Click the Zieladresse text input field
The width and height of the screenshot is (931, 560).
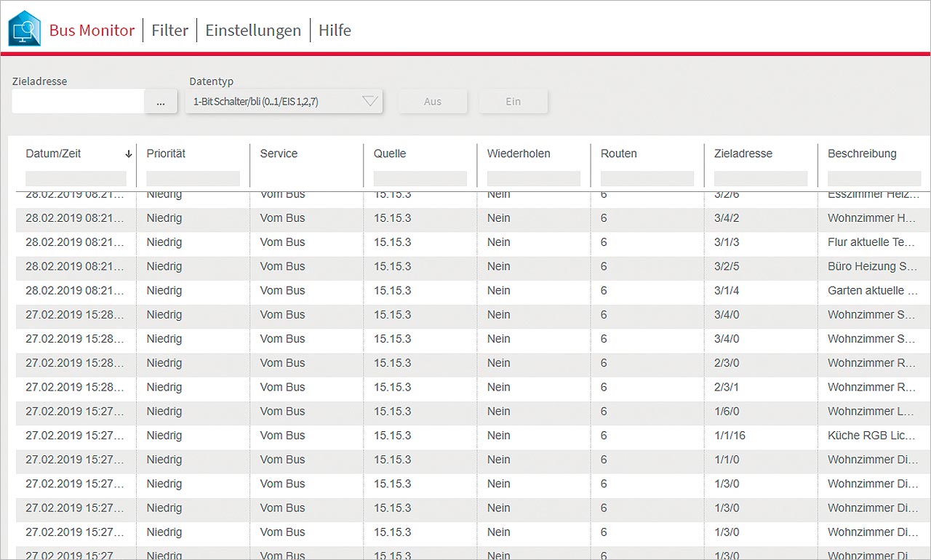pyautogui.click(x=78, y=102)
